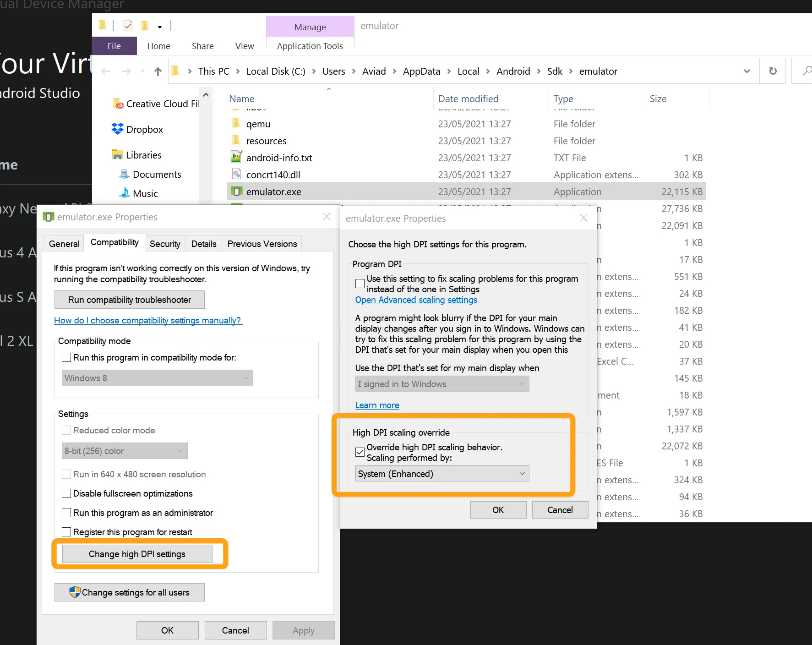Open the Previous Versions tab
The width and height of the screenshot is (812, 645).
[262, 244]
